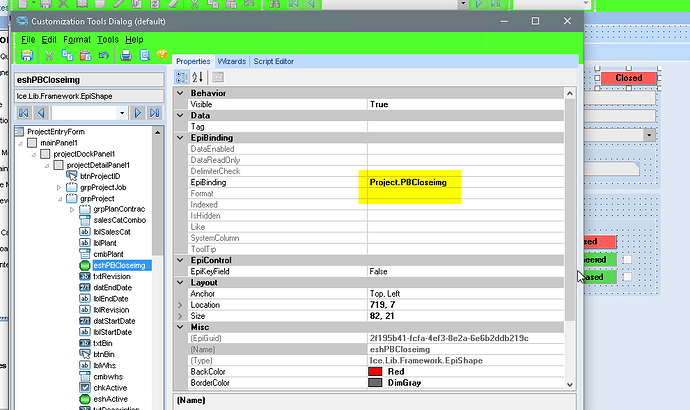Click the btnProjectID button icon
690x410 pixels.
click(x=72, y=176)
